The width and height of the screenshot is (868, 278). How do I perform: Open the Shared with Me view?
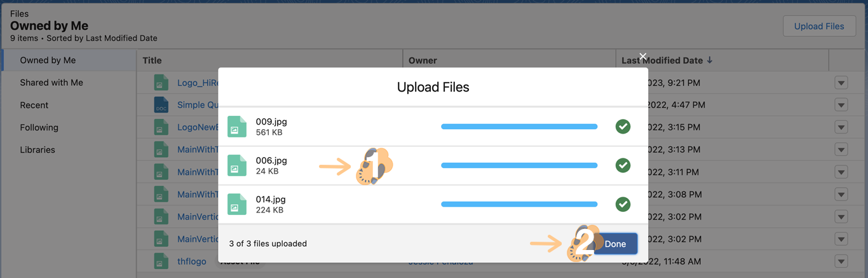pos(51,83)
